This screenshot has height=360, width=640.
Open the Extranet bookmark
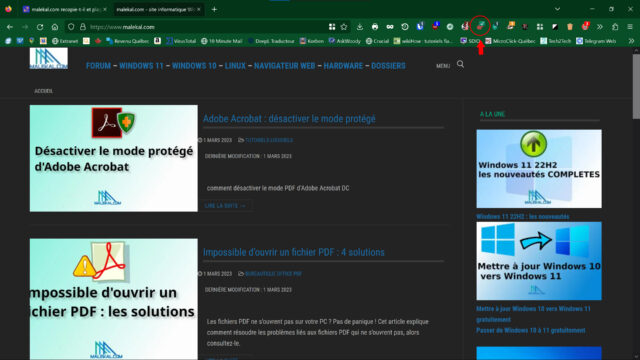65,41
